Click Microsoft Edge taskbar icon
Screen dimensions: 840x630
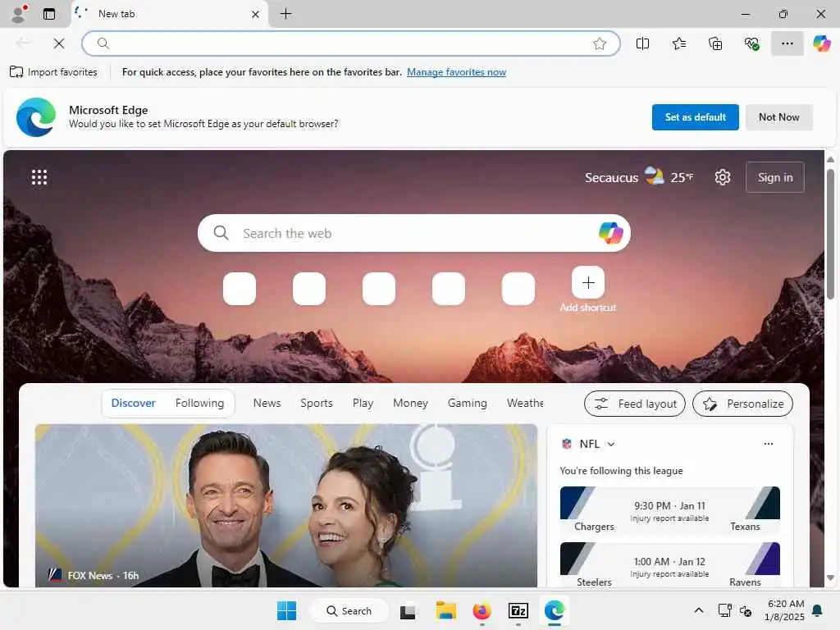point(554,610)
